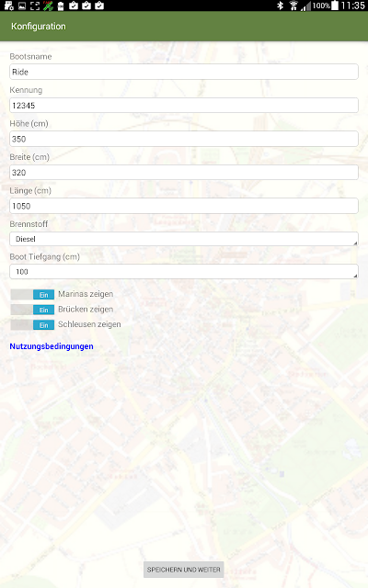Select the Höhe field showing 350

184,139
